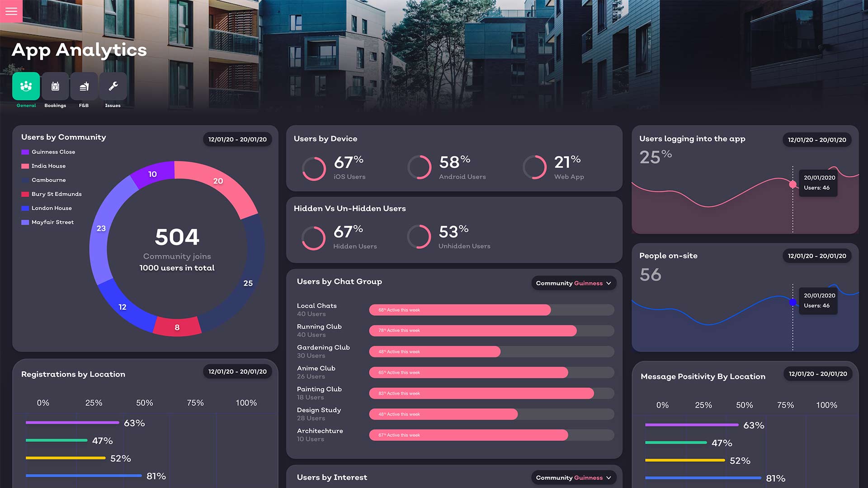This screenshot has width=868, height=488.
Task: Expand Community Guinness dropdown in Users by Interest
Action: 573,478
